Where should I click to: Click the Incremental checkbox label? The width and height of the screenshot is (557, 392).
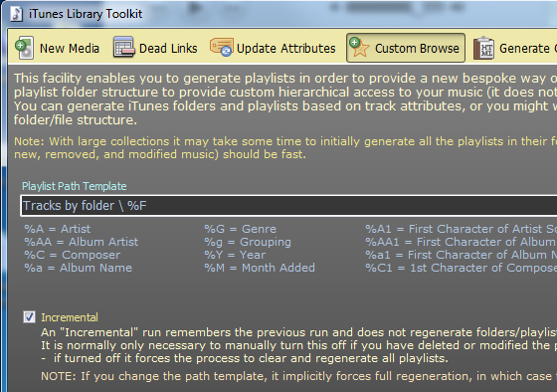[x=70, y=317]
